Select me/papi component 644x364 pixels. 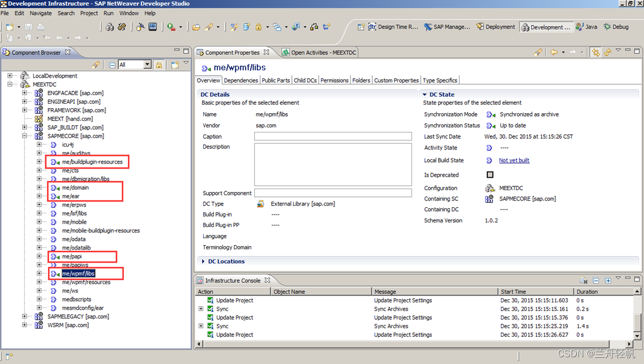point(71,256)
